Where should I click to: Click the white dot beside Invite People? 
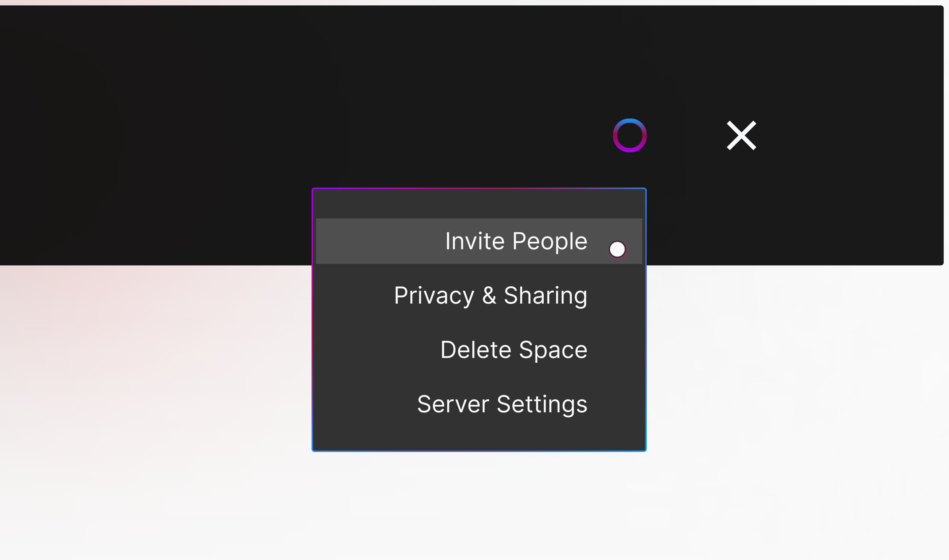(x=617, y=249)
